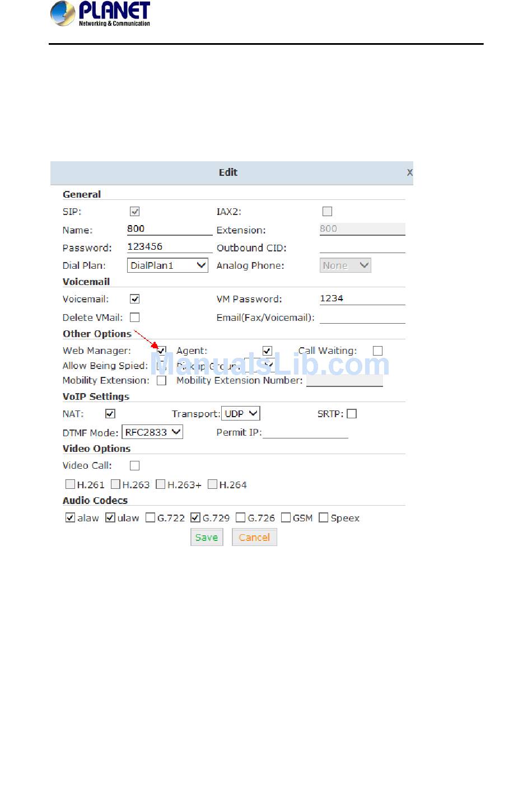Enable Delete VMail checkbox
Image resolution: width=532 pixels, height=789 pixels.
(x=135, y=318)
